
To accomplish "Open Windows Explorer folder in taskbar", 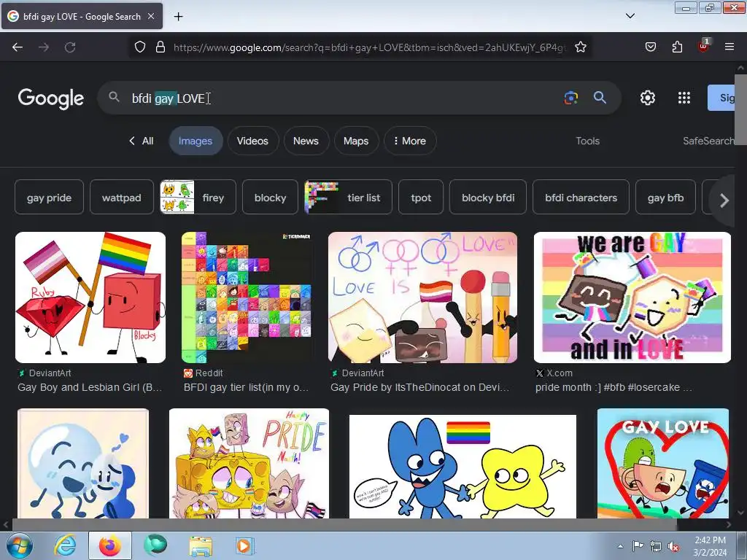I will tap(201, 545).
